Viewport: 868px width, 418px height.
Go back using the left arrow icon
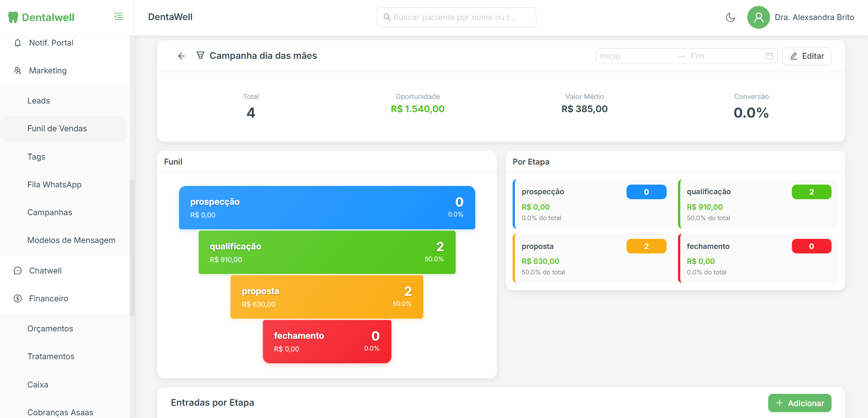(x=181, y=56)
